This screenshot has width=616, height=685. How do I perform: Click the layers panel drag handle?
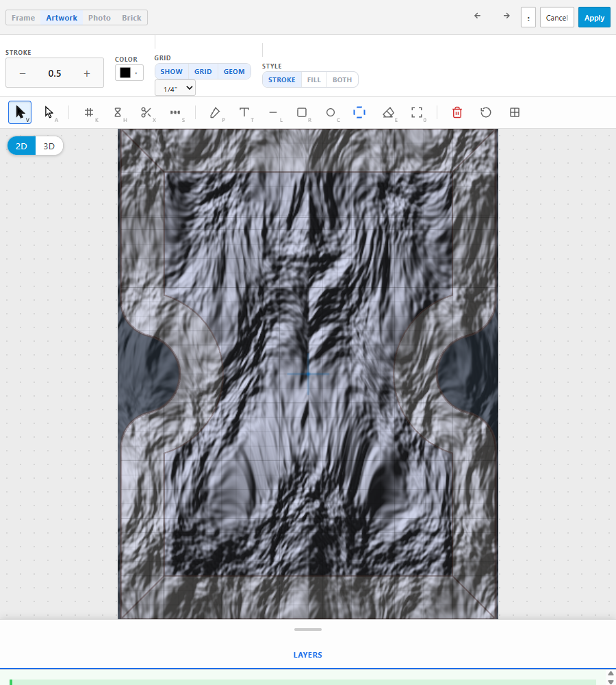tap(308, 630)
